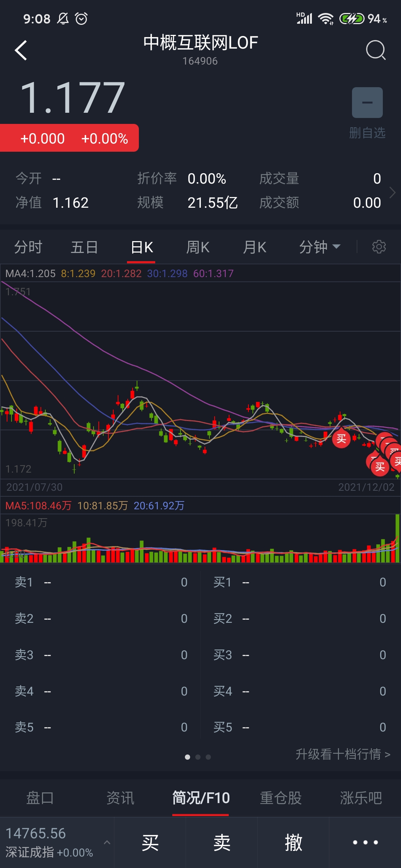
Task: Tap the tallest green volume bar
Action: [398, 538]
